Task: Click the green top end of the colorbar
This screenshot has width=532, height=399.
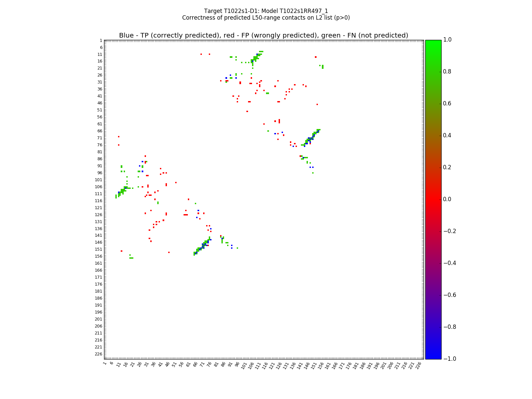Action: 433,42
